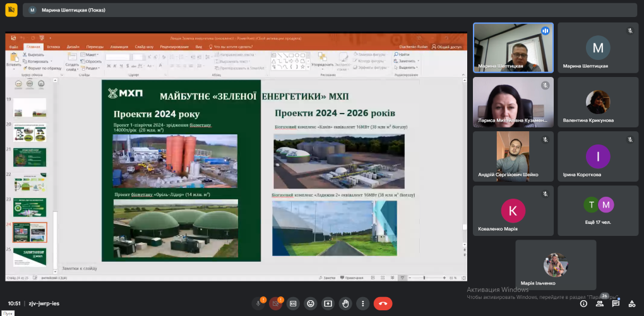Image resolution: width=644 pixels, height=316 pixels.
Task: Select slide 25 Запитання thumbnail
Action: coord(30,257)
